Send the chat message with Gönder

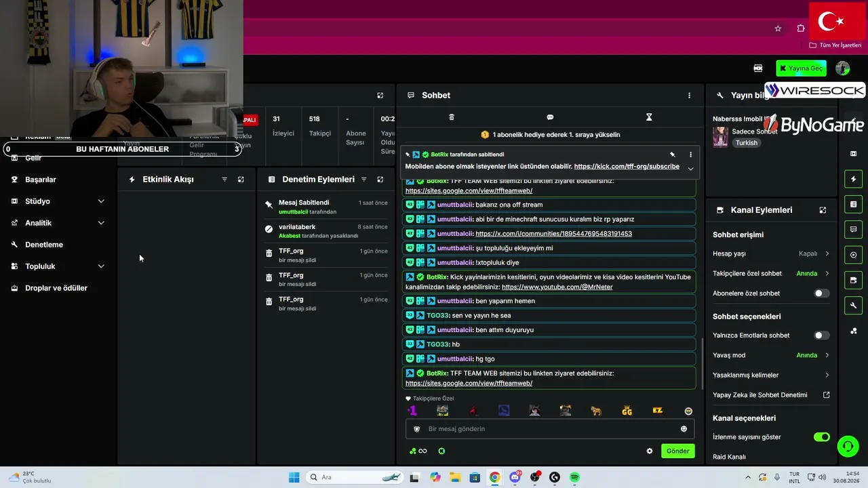tap(677, 451)
